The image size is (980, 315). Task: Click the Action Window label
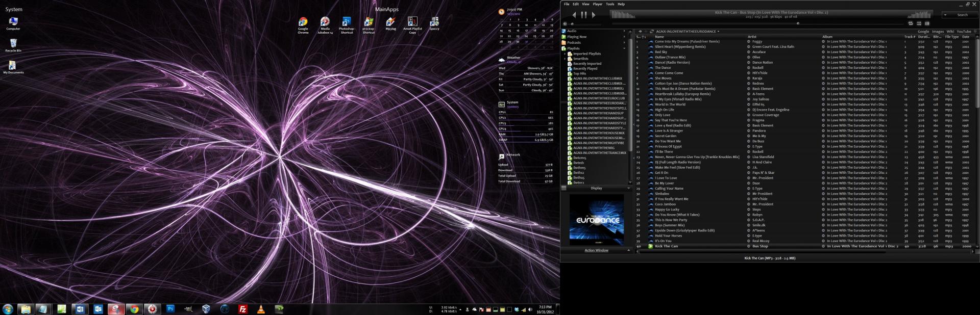pos(596,250)
